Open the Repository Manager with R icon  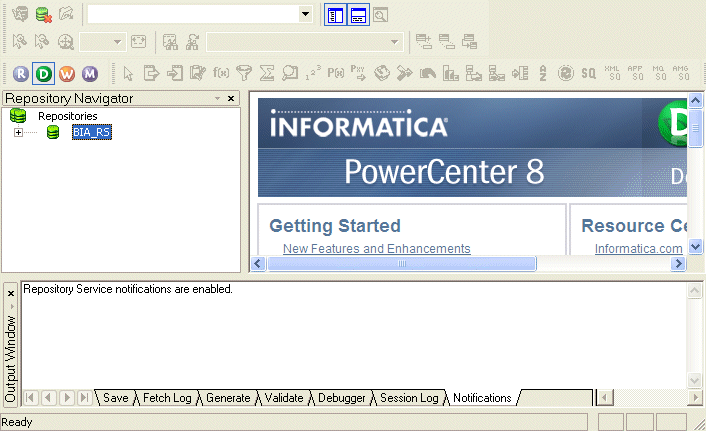(21, 73)
